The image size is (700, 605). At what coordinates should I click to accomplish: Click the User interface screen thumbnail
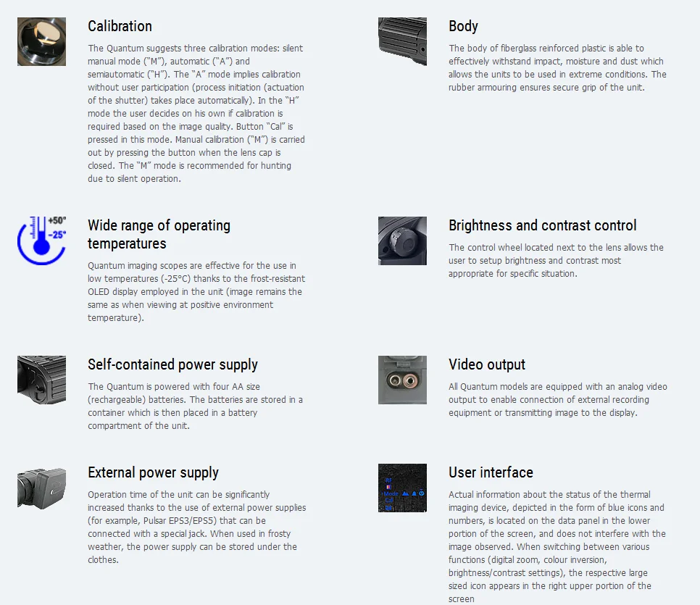pos(402,488)
